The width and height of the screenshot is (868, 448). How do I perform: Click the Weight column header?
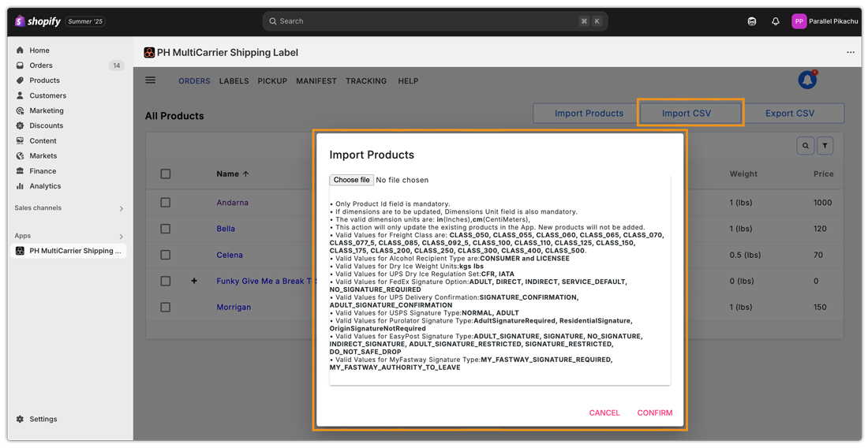click(x=743, y=174)
